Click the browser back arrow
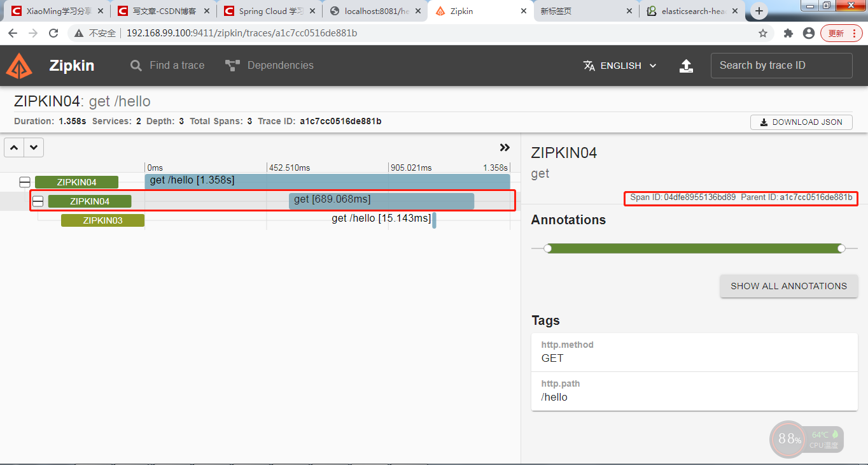The width and height of the screenshot is (868, 465). tap(13, 33)
